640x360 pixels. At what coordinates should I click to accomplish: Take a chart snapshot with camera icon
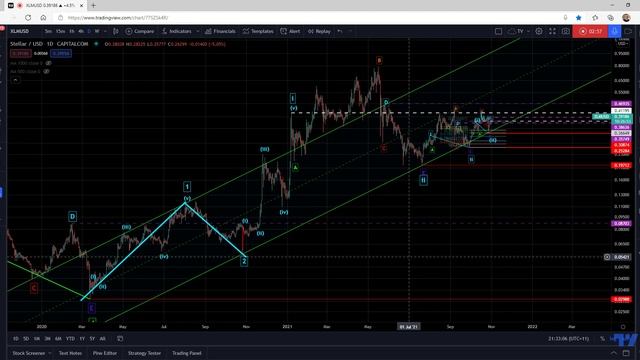coord(565,31)
